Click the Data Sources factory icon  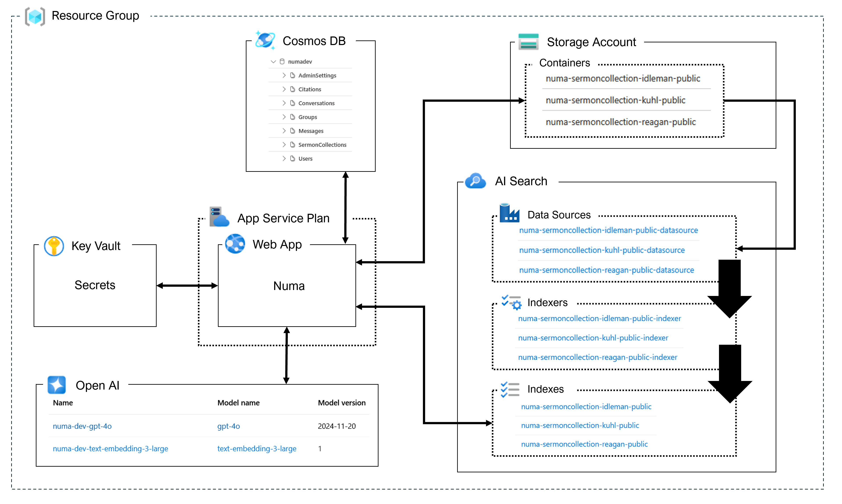(509, 213)
